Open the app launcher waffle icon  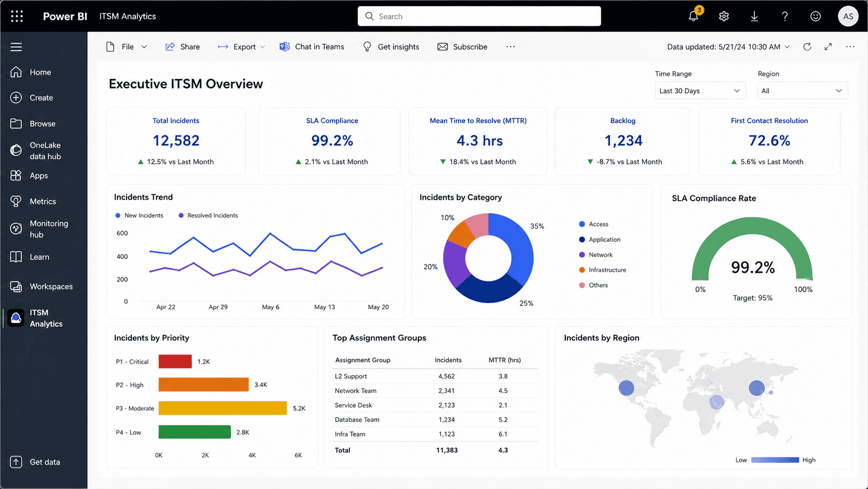17,16
